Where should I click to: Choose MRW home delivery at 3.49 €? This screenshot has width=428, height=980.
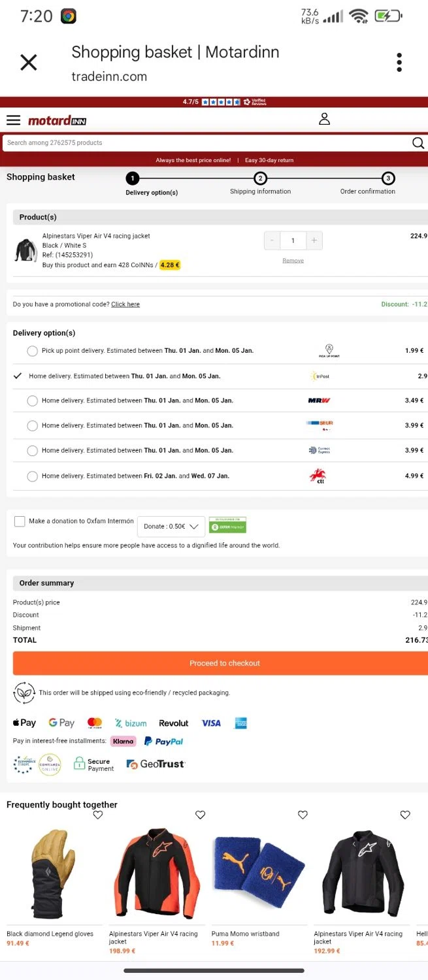pos(32,400)
